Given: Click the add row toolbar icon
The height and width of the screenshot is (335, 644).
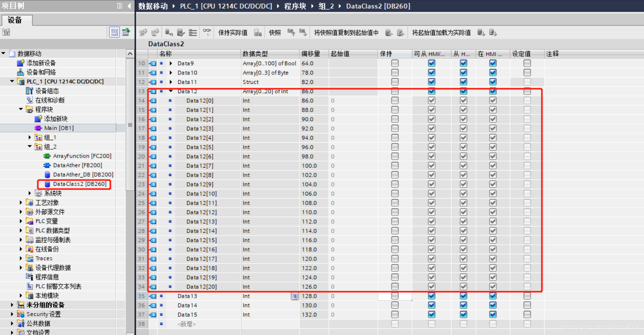Looking at the screenshot, I should 155,33.
